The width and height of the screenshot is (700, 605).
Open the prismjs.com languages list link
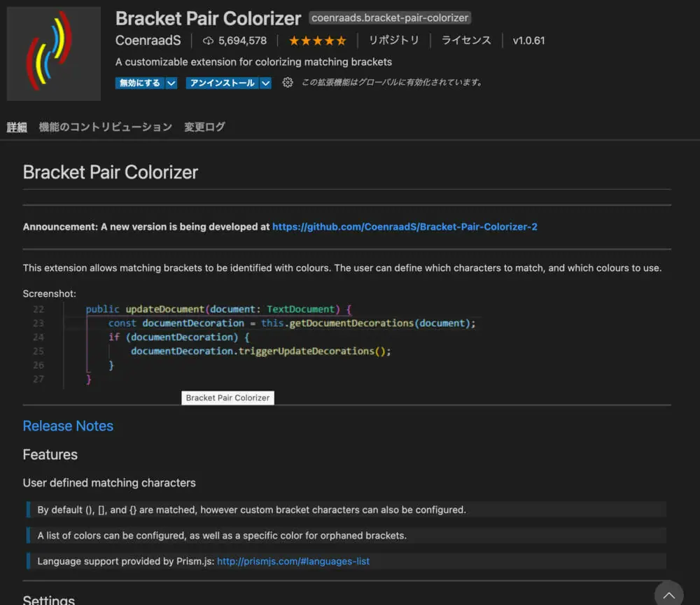[293, 561]
